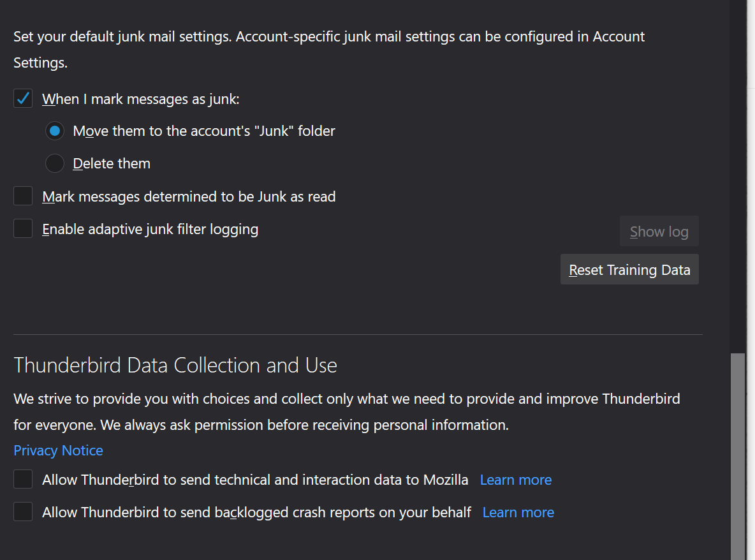Open 'Learn more' beside technical and interaction data

point(515,480)
